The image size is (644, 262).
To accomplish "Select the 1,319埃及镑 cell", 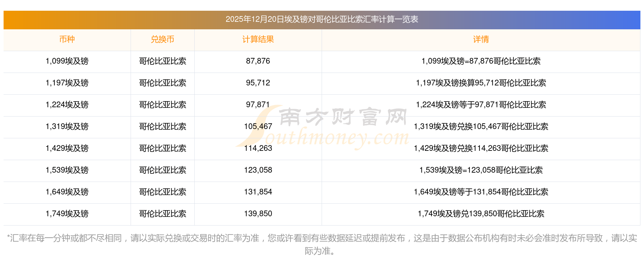I will pyautogui.click(x=67, y=127).
